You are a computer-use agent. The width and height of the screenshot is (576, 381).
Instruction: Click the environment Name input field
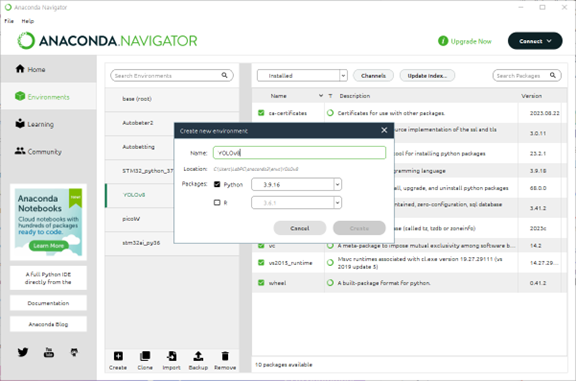[299, 153]
